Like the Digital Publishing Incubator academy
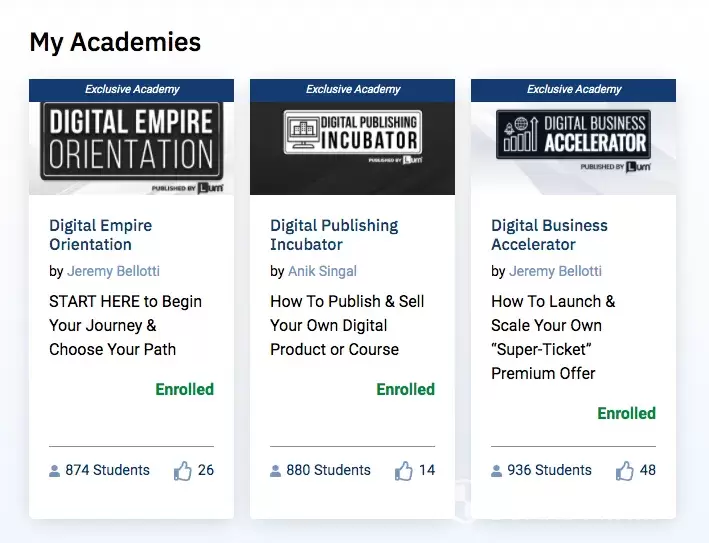Image resolution: width=709 pixels, height=543 pixels. (404, 471)
